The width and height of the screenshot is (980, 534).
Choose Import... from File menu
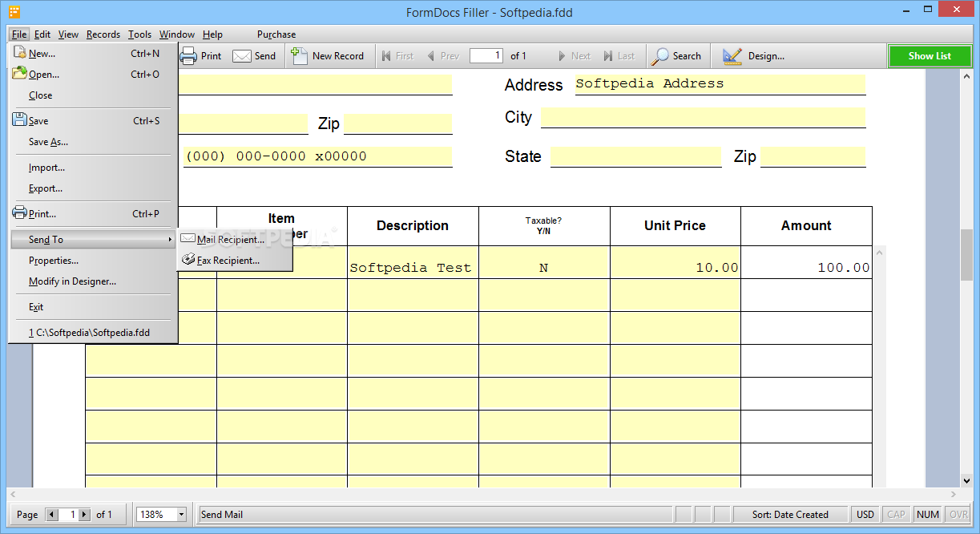[93, 168]
